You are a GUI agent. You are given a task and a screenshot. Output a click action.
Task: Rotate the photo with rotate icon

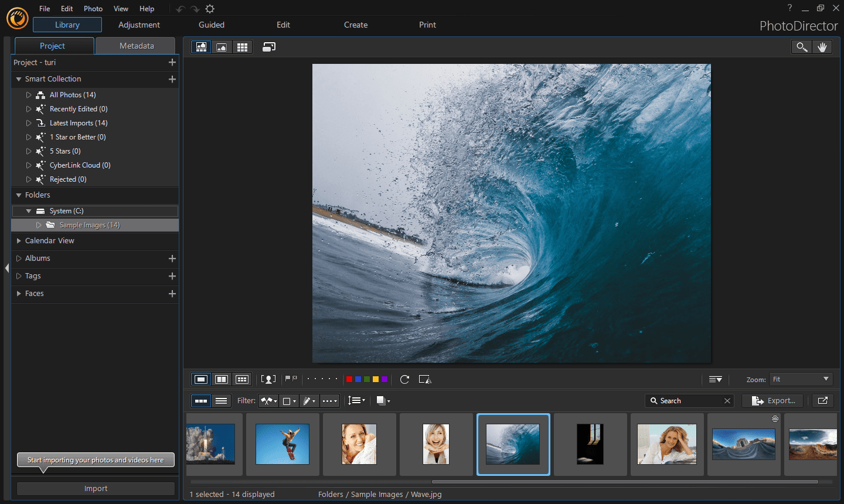coord(404,379)
